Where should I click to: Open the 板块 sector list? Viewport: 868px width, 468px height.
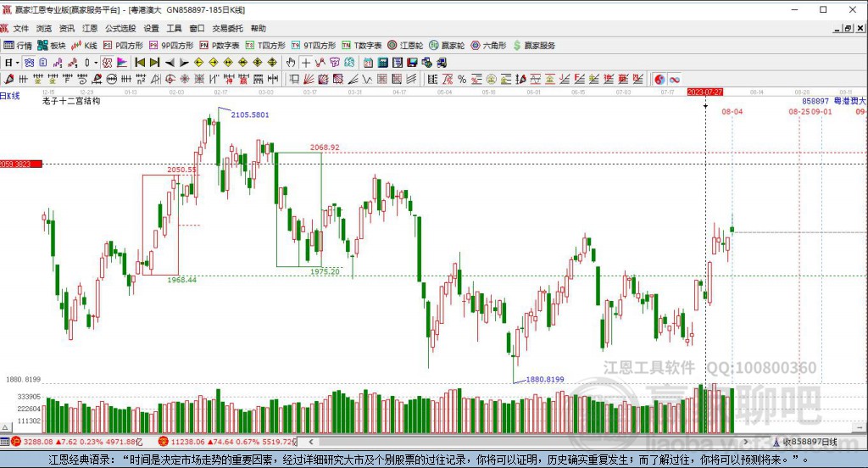click(x=52, y=46)
